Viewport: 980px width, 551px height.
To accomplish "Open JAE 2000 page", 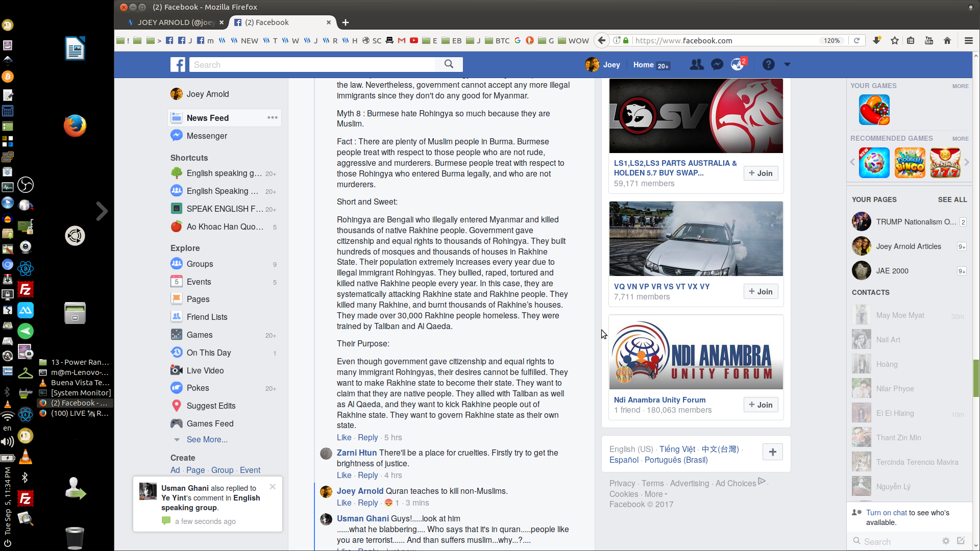I will pos(910,271).
